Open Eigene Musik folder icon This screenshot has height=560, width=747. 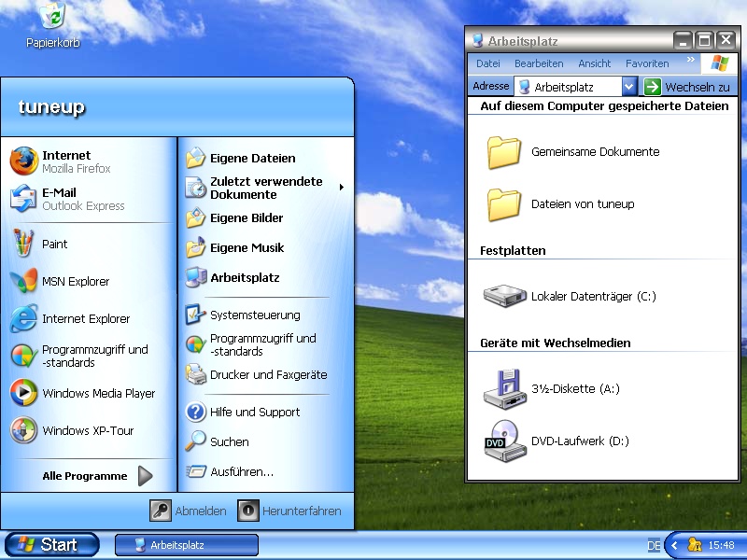click(195, 247)
